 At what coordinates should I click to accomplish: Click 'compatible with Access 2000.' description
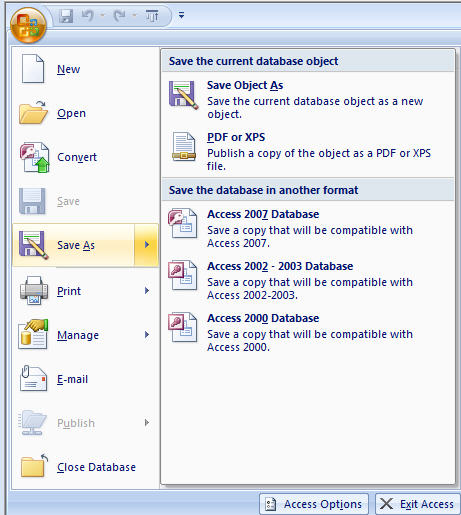[310, 341]
